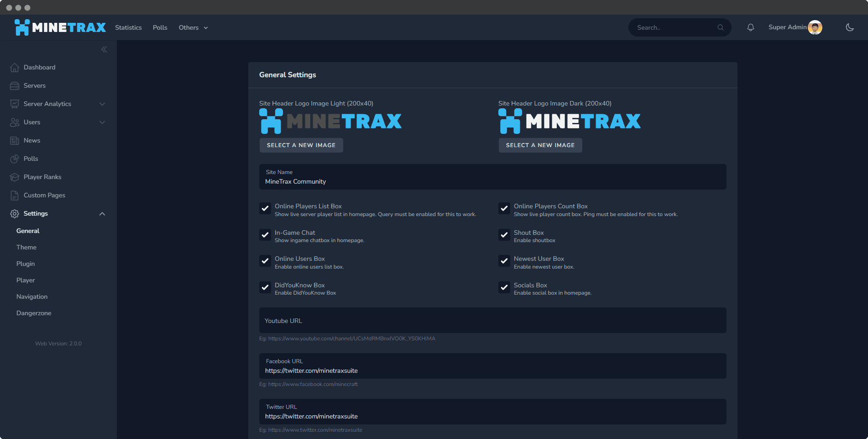868x439 pixels.
Task: Click the light header logo preview
Action: (x=330, y=121)
